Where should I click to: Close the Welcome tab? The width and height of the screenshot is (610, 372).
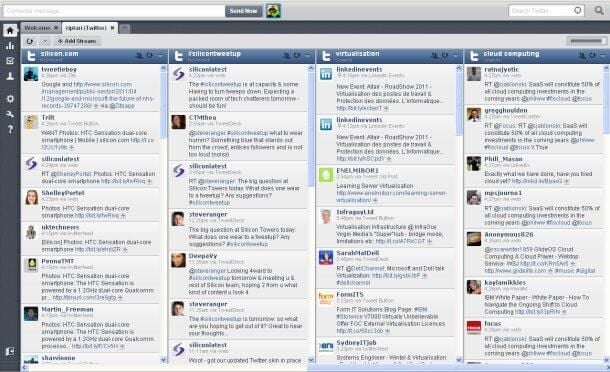pos(56,28)
